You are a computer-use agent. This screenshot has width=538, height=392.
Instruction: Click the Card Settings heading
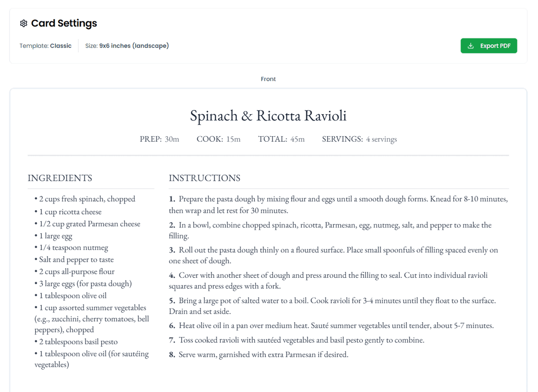(64, 23)
